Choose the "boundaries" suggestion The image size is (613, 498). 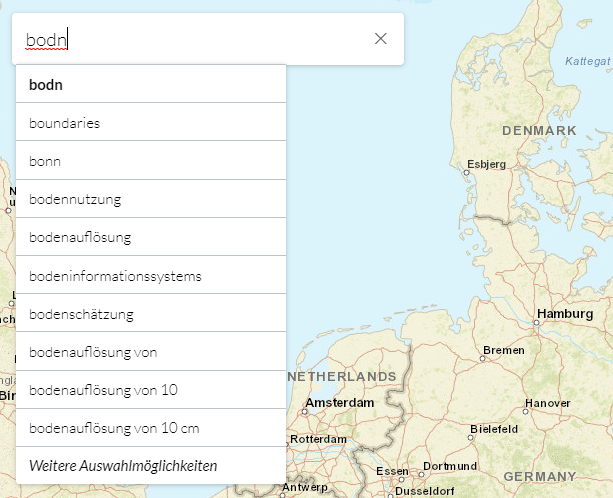pos(151,123)
